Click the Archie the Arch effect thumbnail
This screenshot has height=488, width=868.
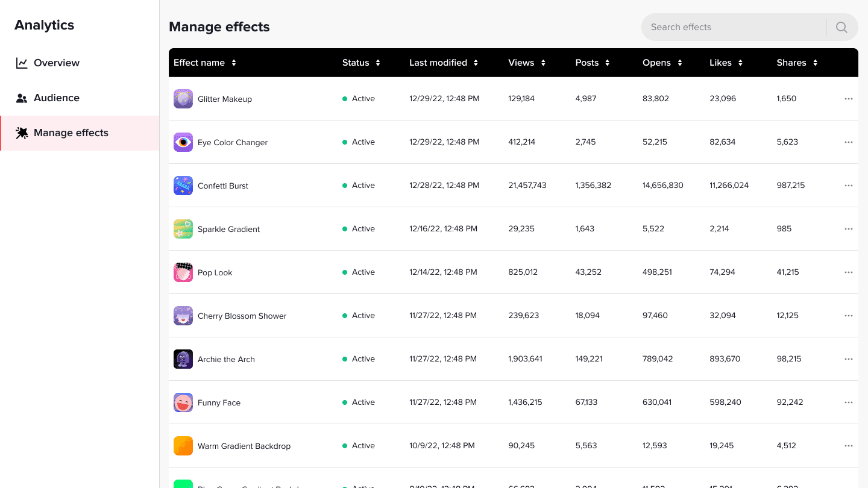(x=183, y=359)
